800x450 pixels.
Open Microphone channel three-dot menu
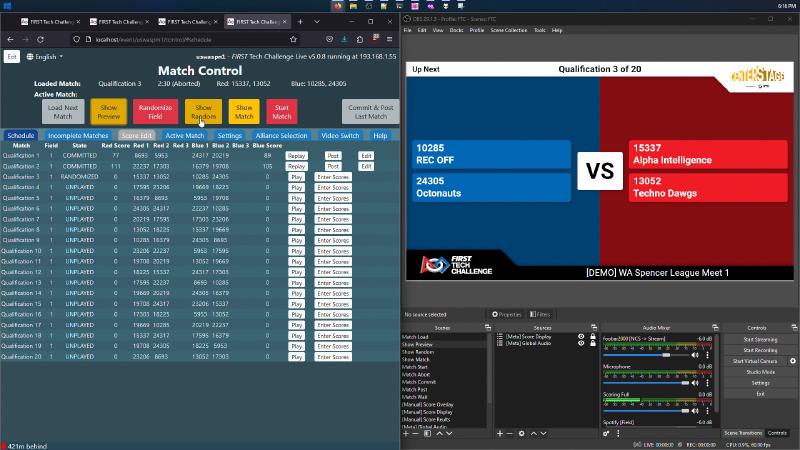707,383
